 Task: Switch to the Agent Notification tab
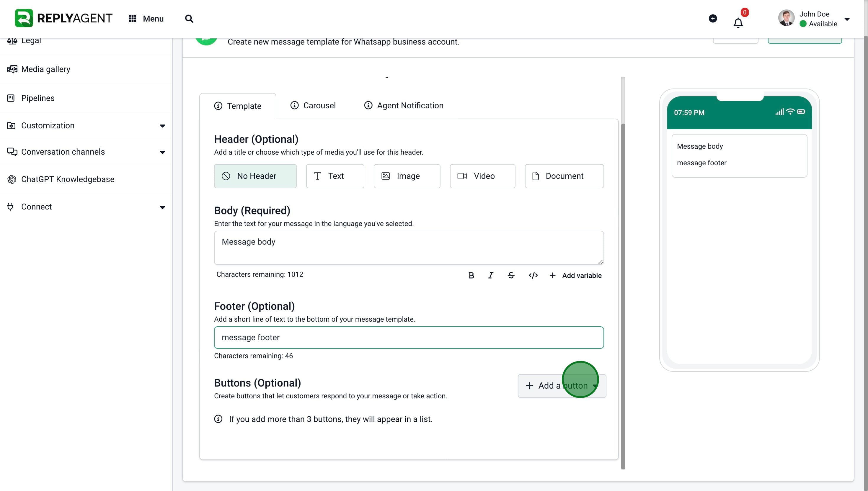click(x=404, y=106)
